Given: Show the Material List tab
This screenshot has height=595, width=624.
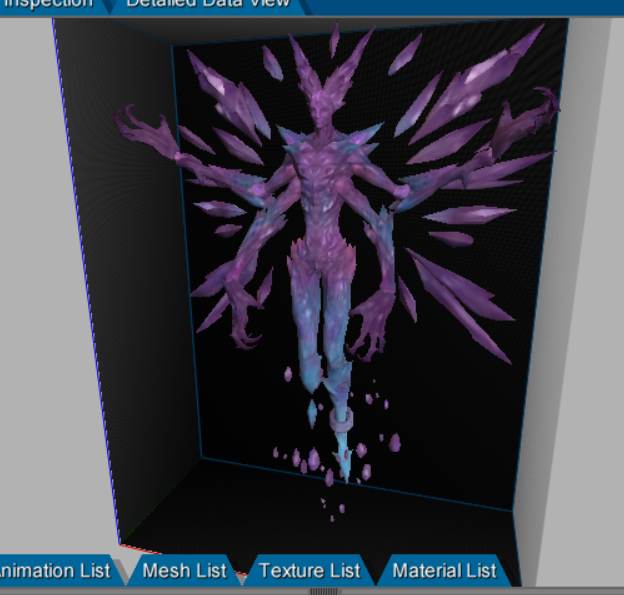Looking at the screenshot, I should (444, 571).
